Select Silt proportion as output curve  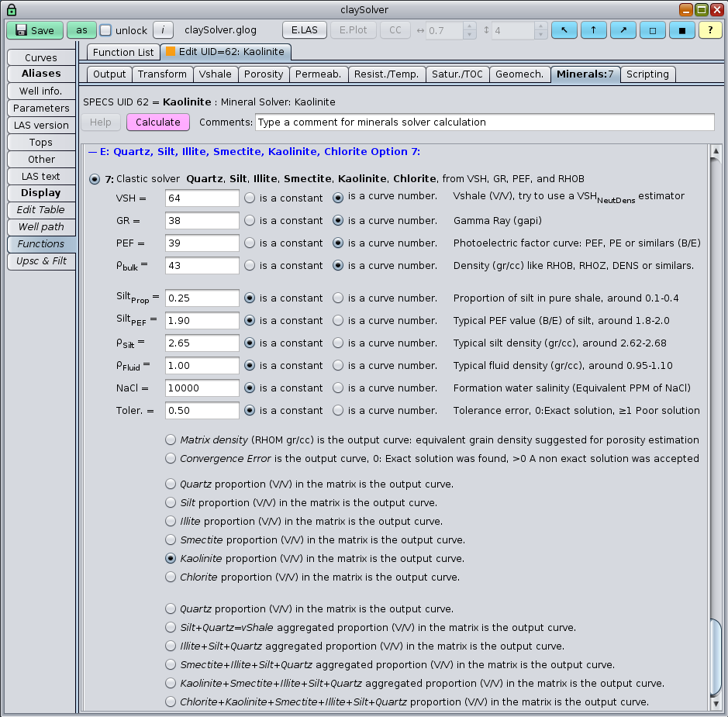click(171, 502)
